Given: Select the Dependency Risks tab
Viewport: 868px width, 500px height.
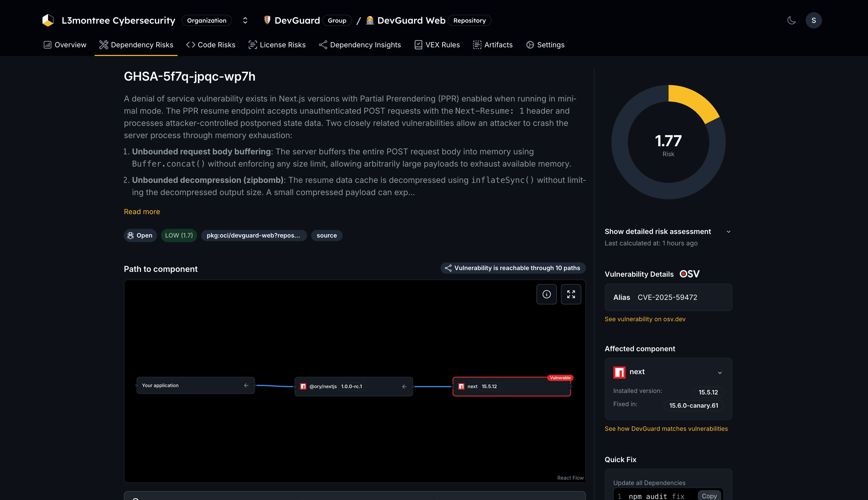Looking at the screenshot, I should coord(136,45).
